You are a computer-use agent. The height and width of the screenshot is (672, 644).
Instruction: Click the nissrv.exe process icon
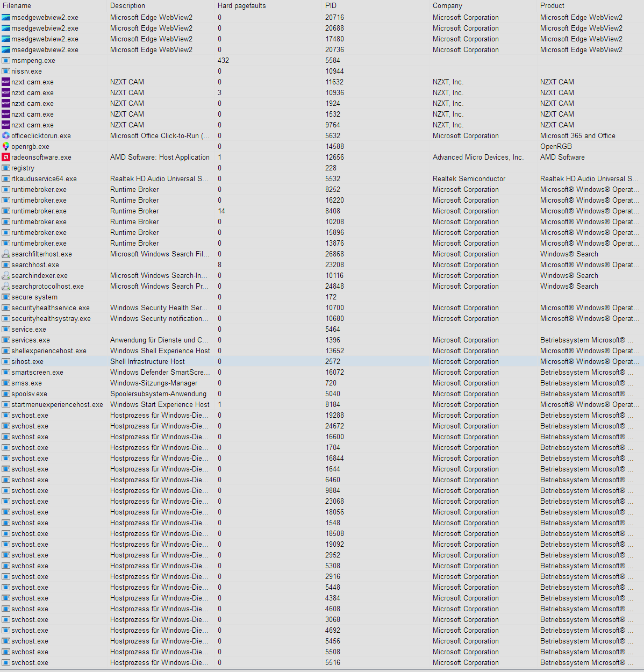[x=6, y=71]
